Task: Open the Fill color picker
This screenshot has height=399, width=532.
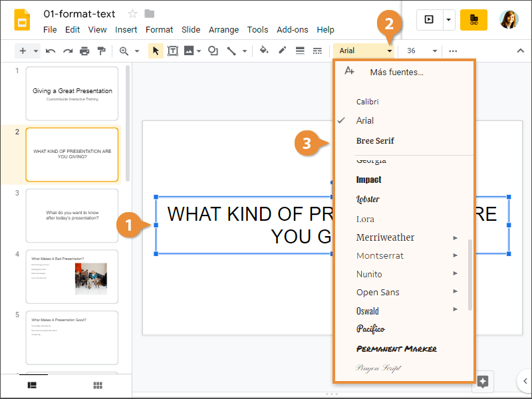Action: [263, 51]
